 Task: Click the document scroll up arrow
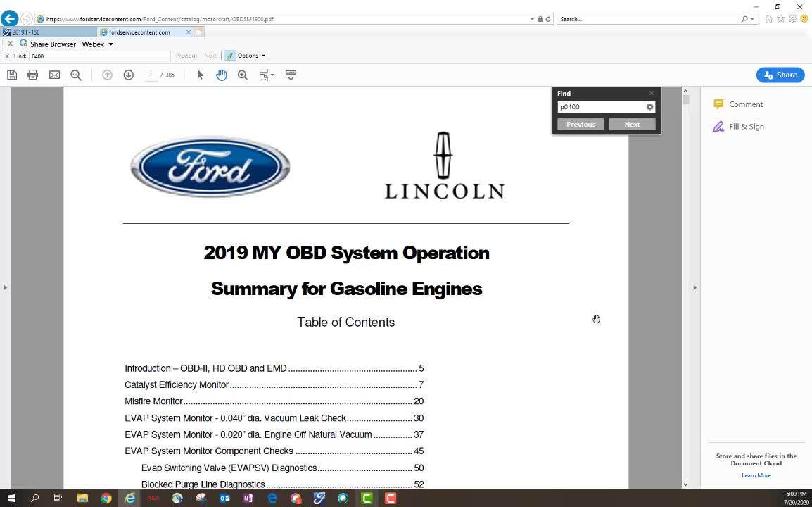685,92
